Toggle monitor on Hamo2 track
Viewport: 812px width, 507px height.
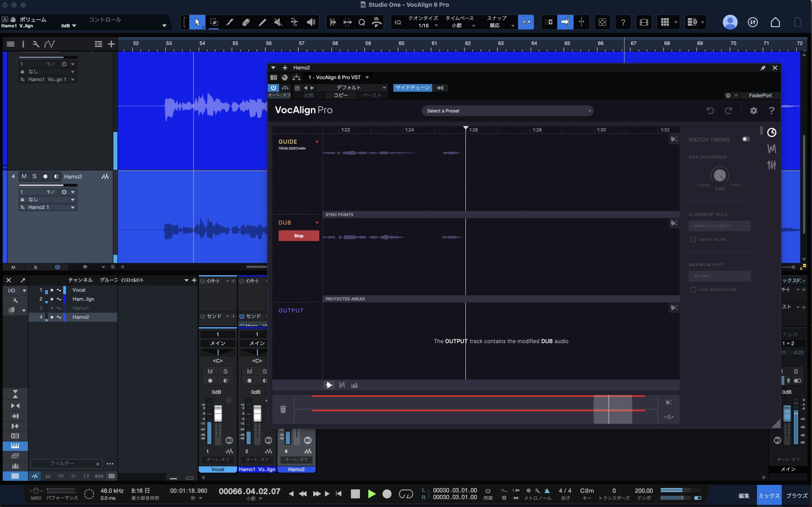tap(56, 176)
